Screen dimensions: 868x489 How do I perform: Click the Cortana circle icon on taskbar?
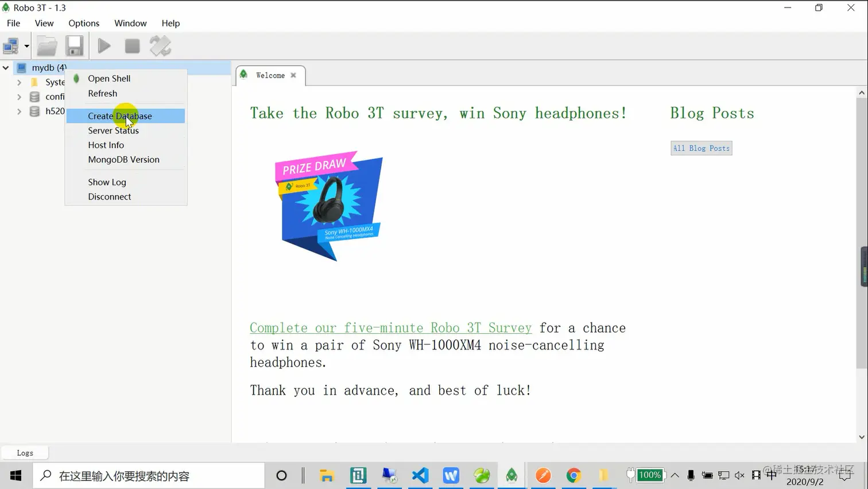click(281, 476)
